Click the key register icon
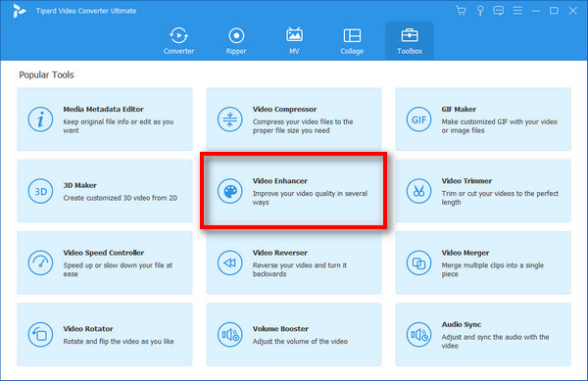 [480, 11]
